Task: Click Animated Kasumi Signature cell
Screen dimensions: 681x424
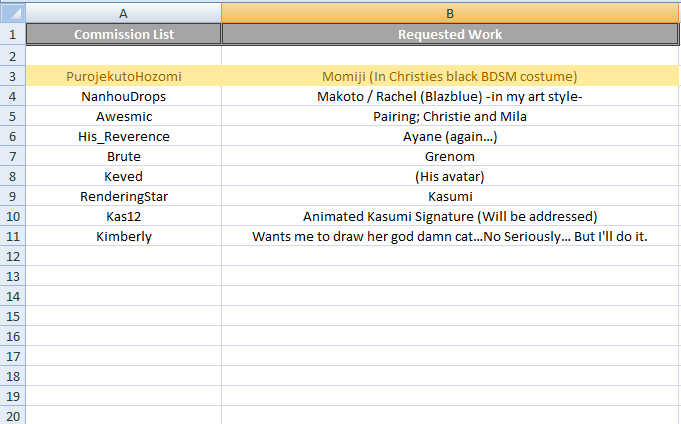Action: (x=450, y=216)
